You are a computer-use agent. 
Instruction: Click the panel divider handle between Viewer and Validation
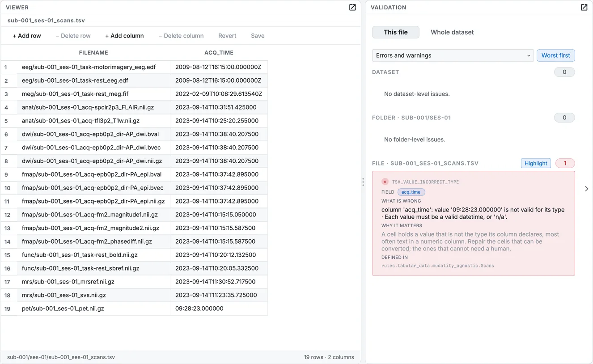point(363,182)
